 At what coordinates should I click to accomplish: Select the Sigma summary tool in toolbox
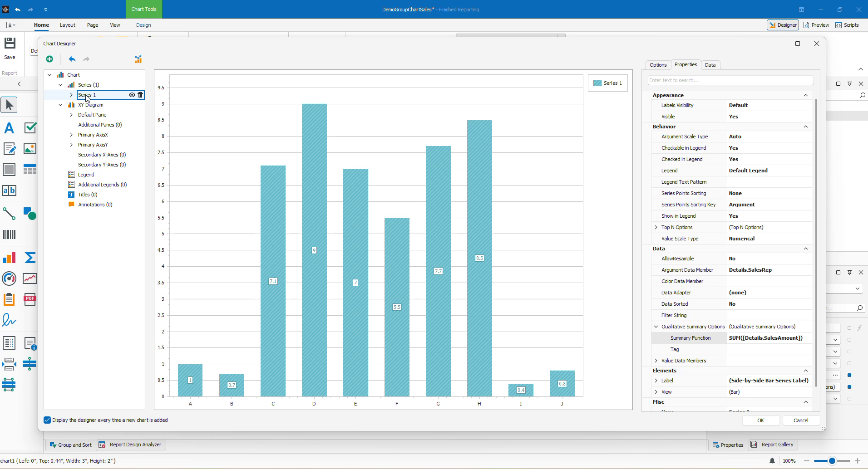(x=30, y=258)
